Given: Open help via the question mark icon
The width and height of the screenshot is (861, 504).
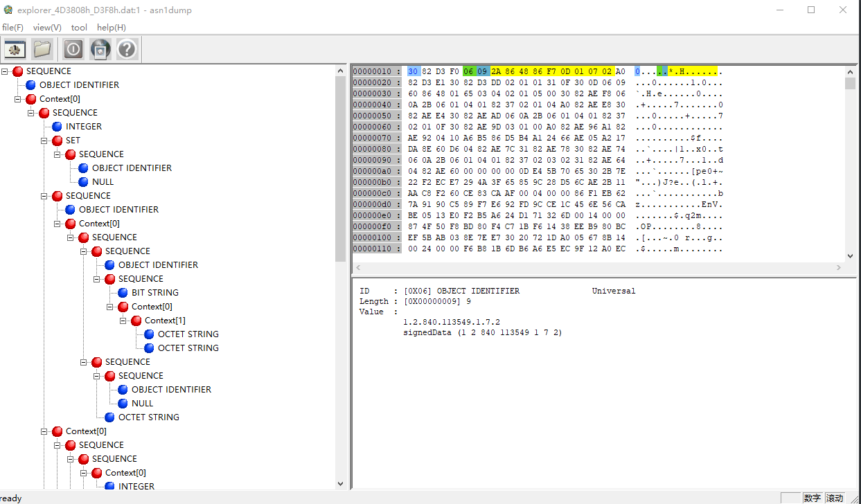Looking at the screenshot, I should point(127,49).
